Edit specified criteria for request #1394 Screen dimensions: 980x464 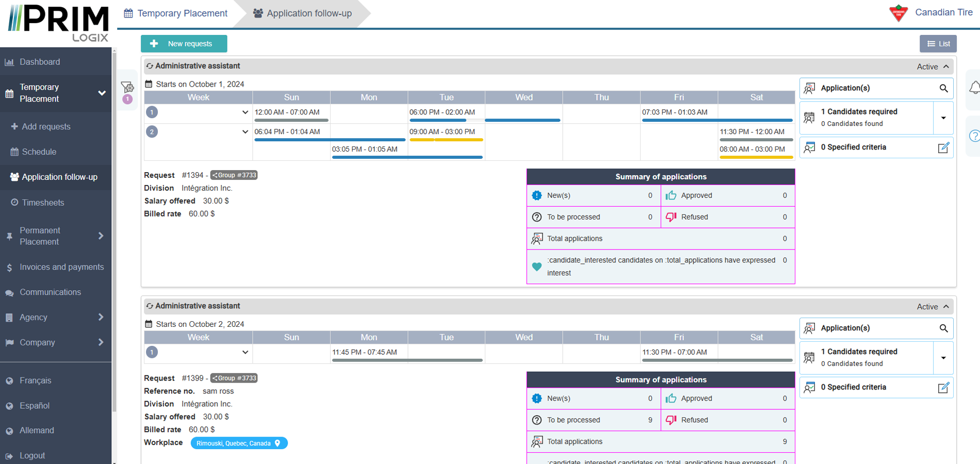tap(943, 148)
